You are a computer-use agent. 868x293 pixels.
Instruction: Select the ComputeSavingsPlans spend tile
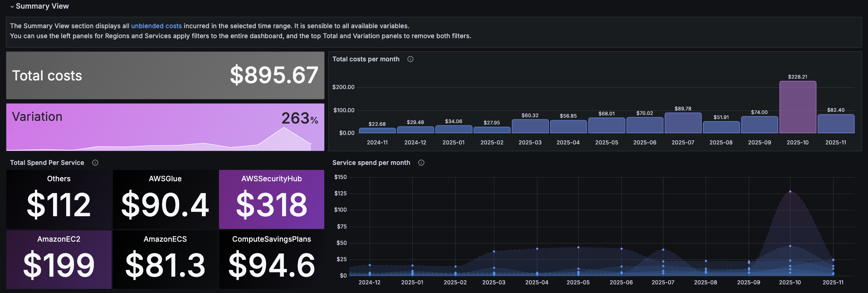271,259
